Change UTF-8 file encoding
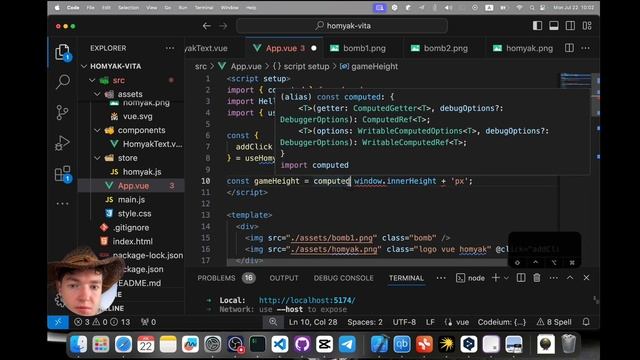This screenshot has width=640, height=360. 404,322
